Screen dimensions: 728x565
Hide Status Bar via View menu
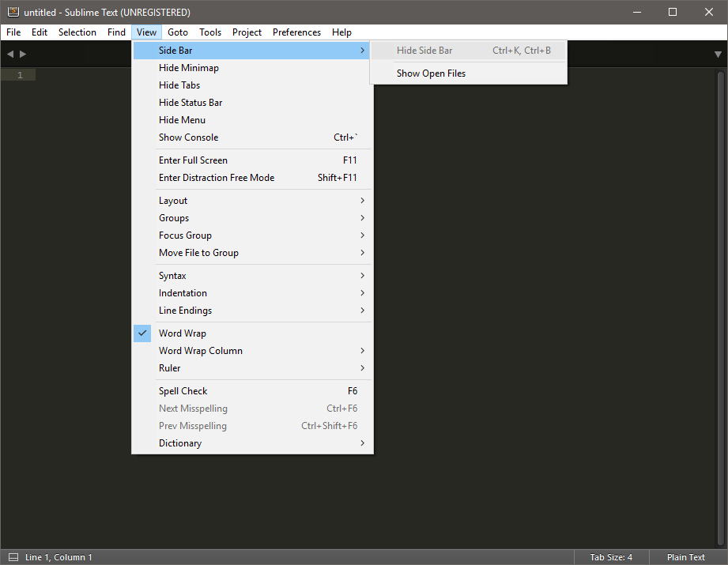tap(190, 103)
